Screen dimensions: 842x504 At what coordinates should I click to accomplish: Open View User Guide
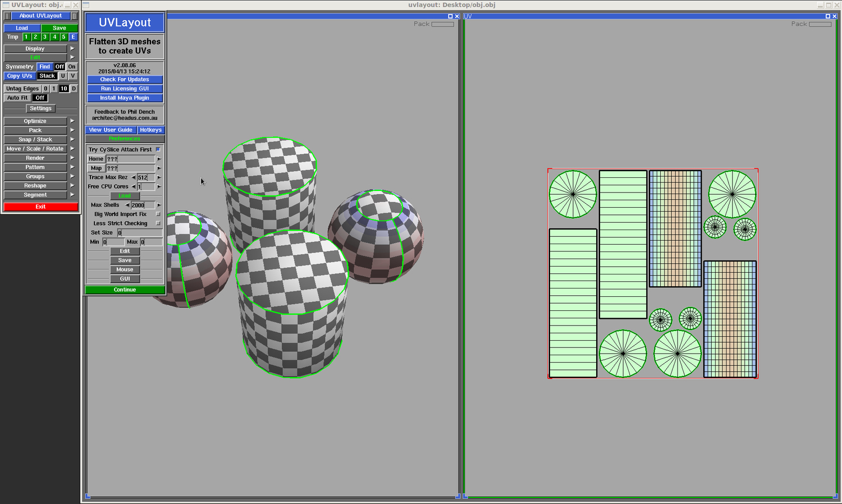[111, 130]
